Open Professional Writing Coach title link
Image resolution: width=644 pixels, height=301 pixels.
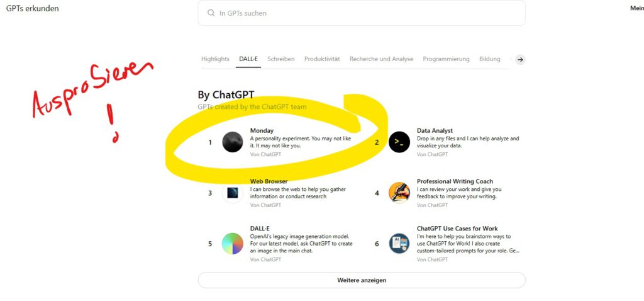(x=455, y=181)
